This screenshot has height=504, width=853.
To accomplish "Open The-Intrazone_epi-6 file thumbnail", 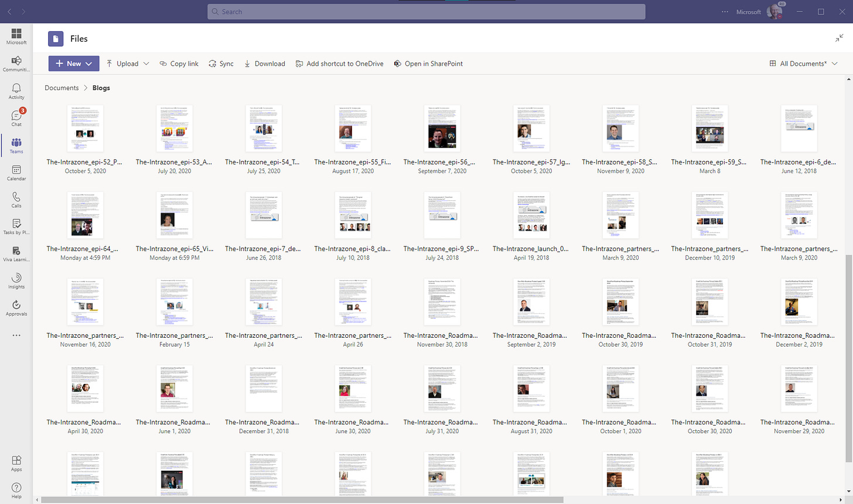I will click(799, 129).
